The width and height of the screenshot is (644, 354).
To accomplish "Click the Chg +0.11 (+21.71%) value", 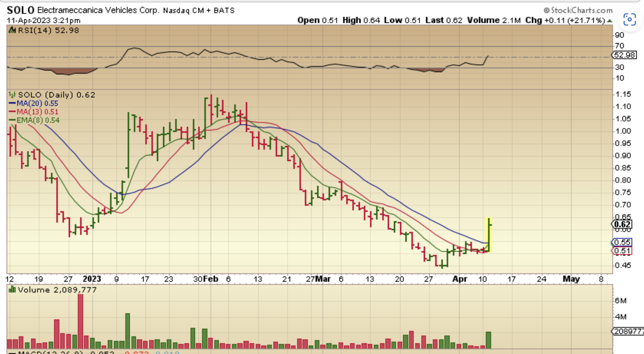I will [x=565, y=20].
